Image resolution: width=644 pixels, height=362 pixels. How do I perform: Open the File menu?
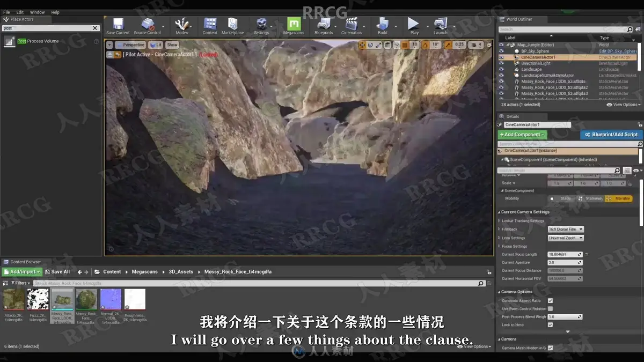(6, 12)
